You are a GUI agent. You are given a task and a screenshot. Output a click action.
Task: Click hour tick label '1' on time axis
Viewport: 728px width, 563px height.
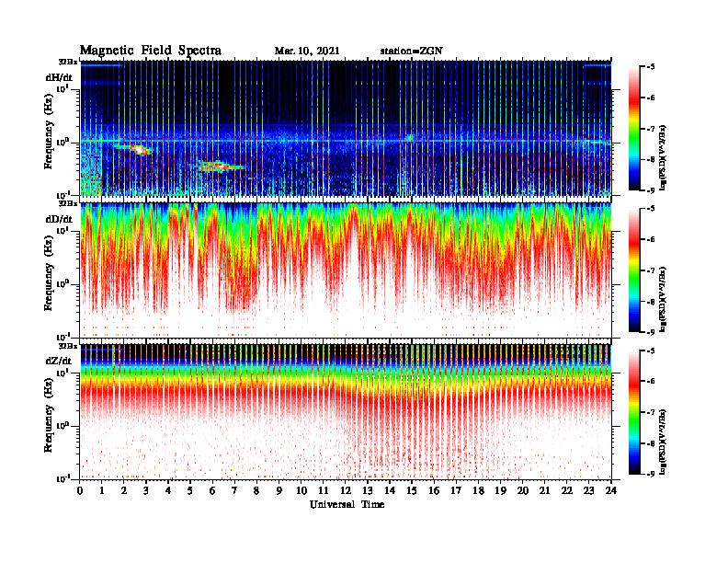pyautogui.click(x=102, y=490)
